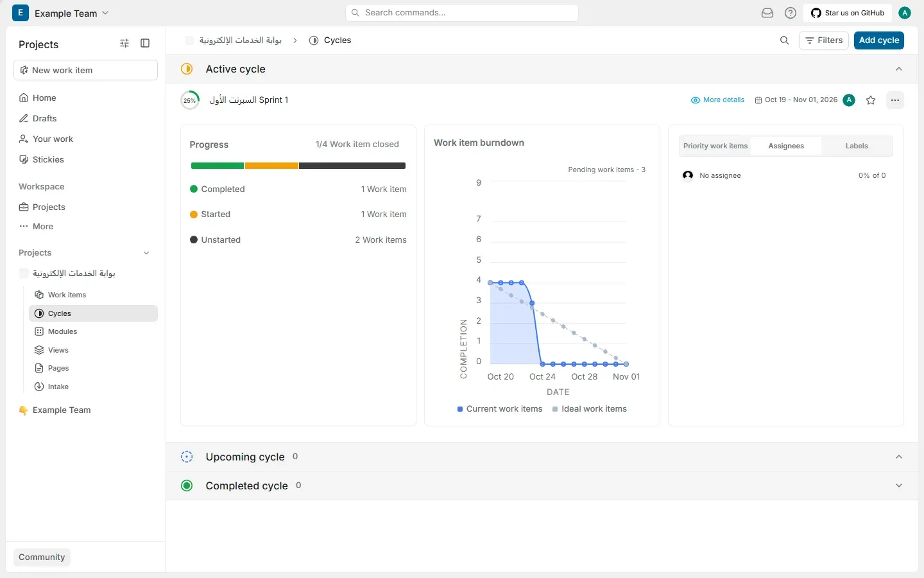
Task: Show More details of Sprint 1
Action: [717, 100]
